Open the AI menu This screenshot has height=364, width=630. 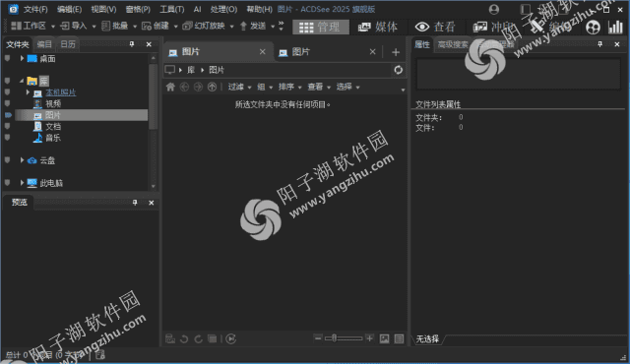click(x=197, y=9)
